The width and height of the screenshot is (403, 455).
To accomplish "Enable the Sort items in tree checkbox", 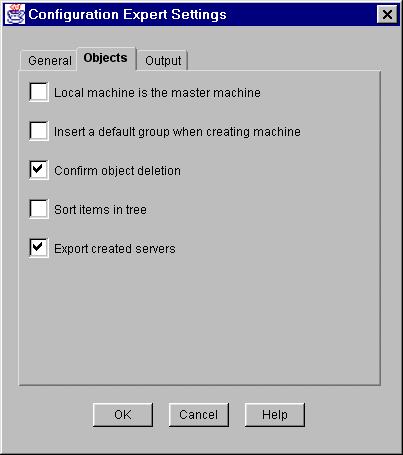I will (39, 209).
